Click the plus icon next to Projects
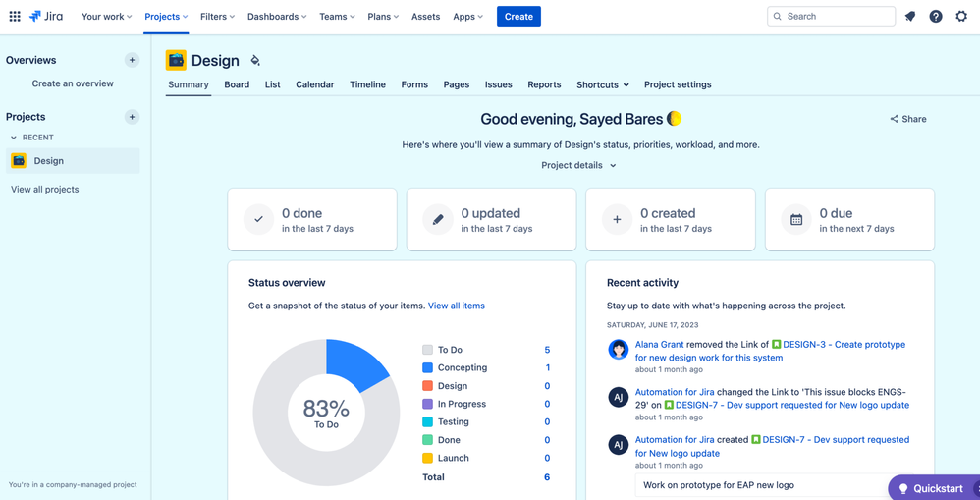 pyautogui.click(x=132, y=117)
